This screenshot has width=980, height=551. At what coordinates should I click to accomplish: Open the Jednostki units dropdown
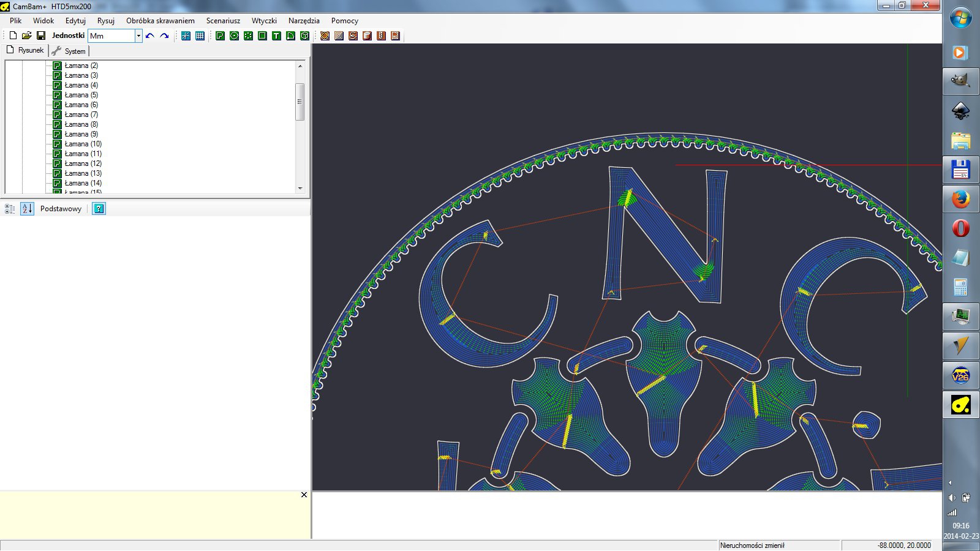point(138,36)
